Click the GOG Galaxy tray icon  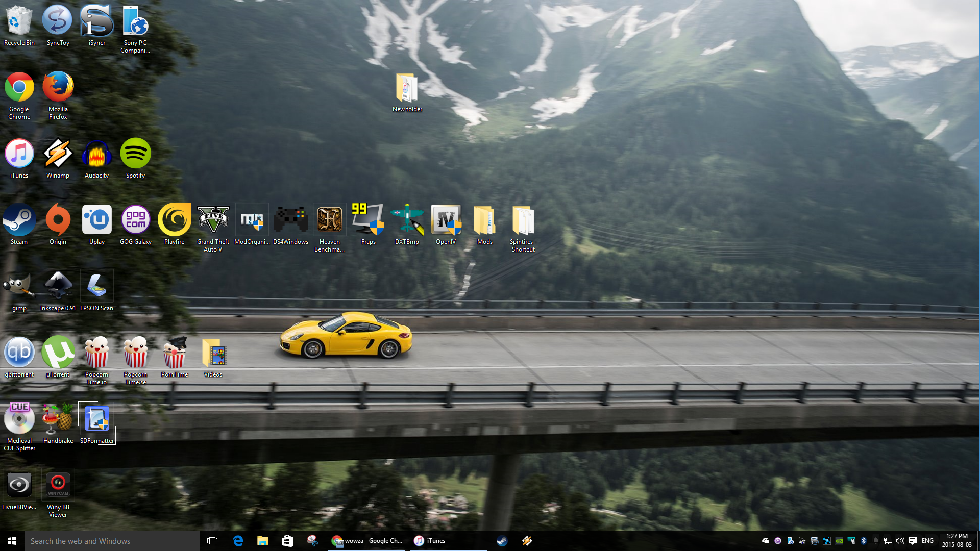(x=778, y=541)
